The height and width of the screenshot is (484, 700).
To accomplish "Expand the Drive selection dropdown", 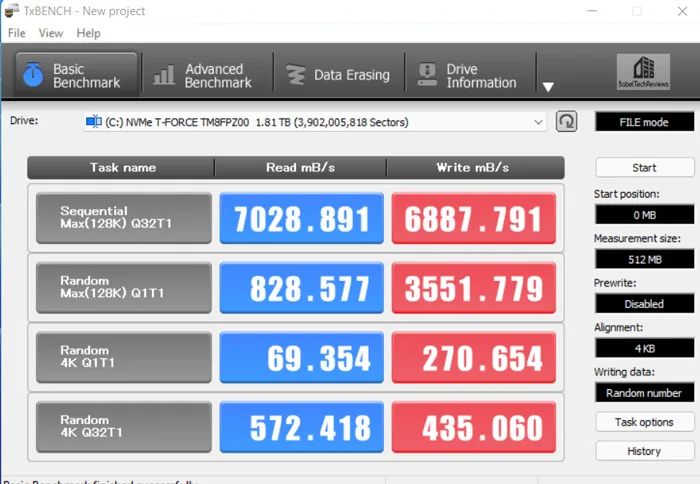I will click(x=538, y=122).
